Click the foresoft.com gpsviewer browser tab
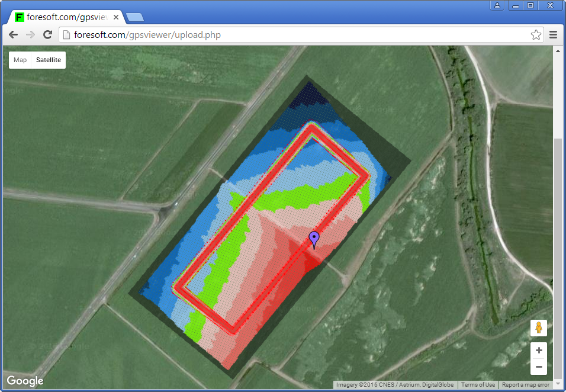Viewport: 566px width, 392px height. (65, 17)
